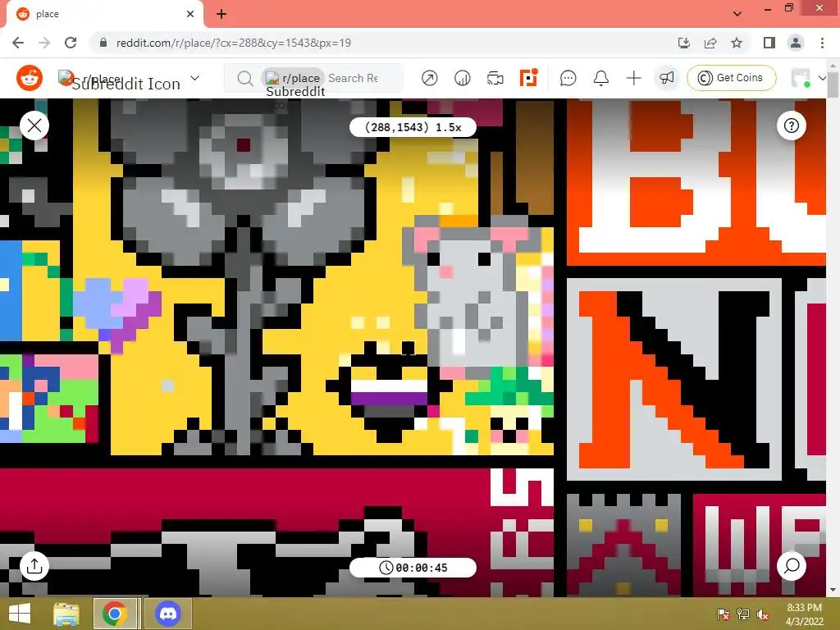The image size is (840, 630).
Task: Click the Action Center flag tray icon
Action: point(724,614)
